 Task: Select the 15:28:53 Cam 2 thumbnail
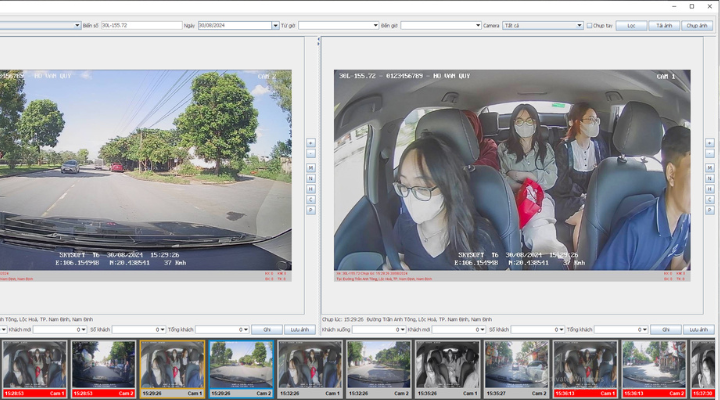click(103, 369)
